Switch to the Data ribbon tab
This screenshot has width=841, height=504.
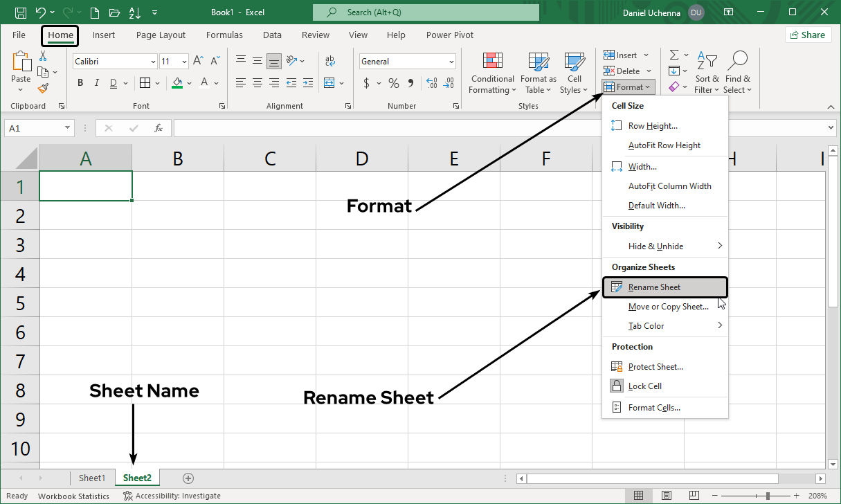(x=272, y=35)
